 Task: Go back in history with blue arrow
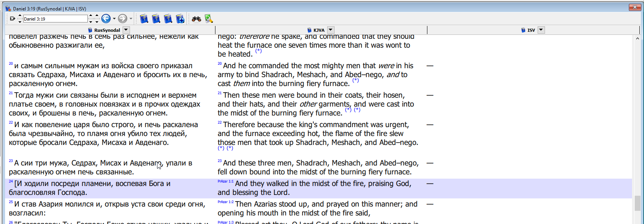(x=106, y=19)
